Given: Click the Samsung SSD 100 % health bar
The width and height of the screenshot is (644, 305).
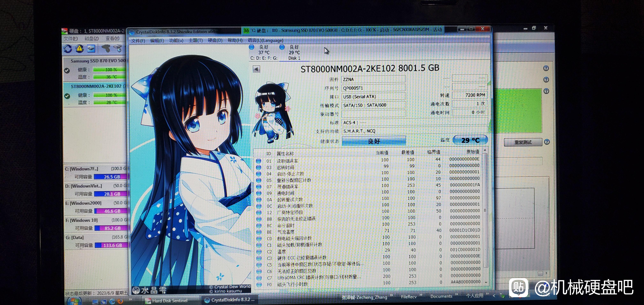Looking at the screenshot, I should click(109, 70).
